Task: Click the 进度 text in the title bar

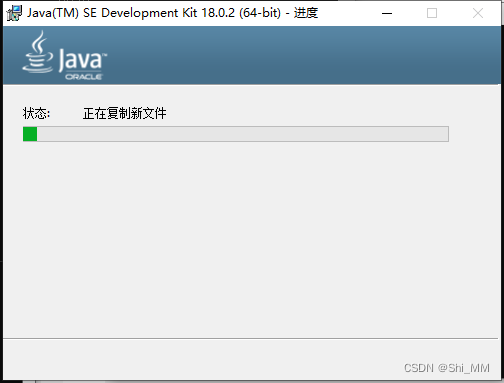Action: [306, 13]
